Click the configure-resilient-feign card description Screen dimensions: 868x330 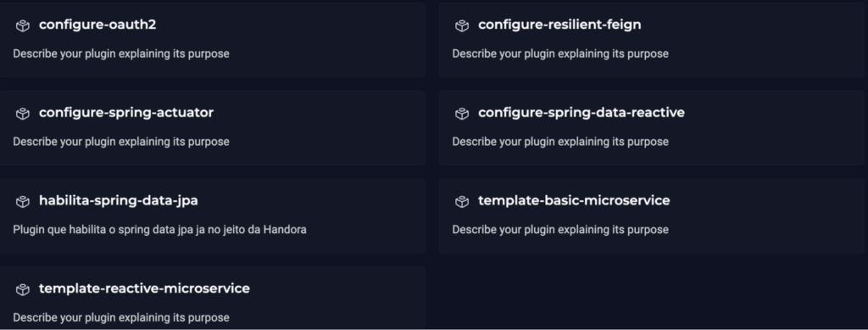point(560,54)
